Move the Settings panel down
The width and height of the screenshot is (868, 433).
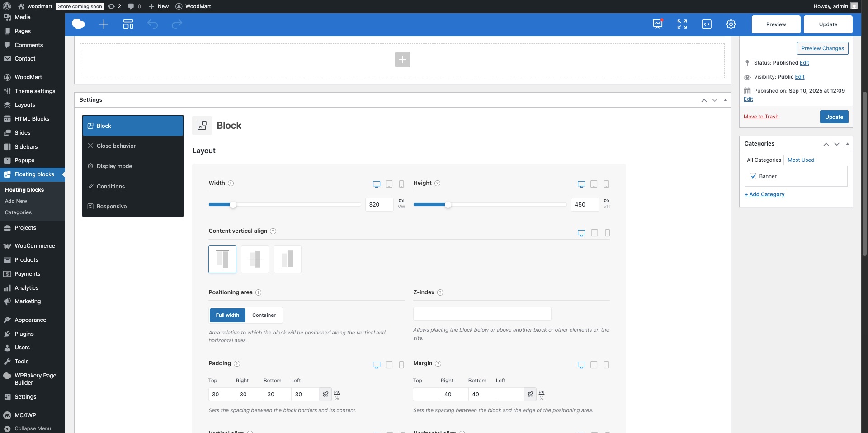pyautogui.click(x=715, y=100)
